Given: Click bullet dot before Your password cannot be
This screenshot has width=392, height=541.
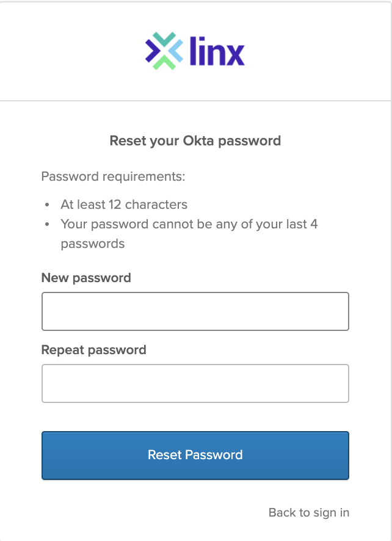Looking at the screenshot, I should tap(48, 225).
